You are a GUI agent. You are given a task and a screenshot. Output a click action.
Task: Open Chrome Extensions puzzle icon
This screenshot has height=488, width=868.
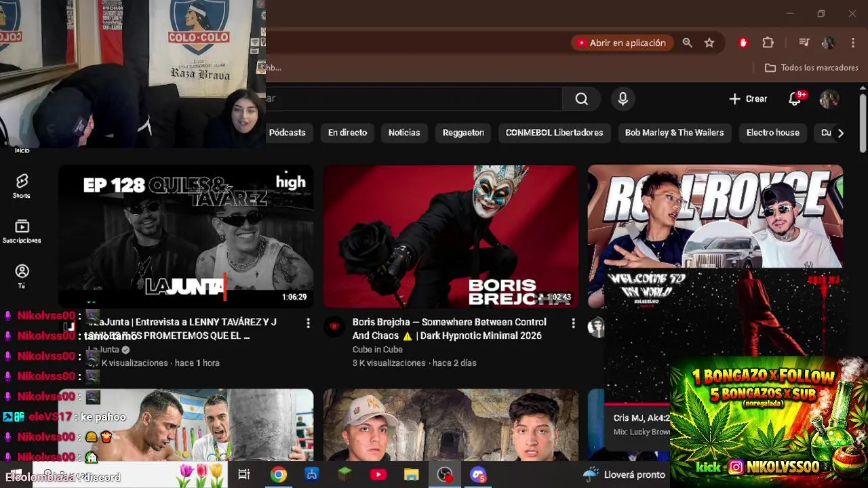point(768,43)
